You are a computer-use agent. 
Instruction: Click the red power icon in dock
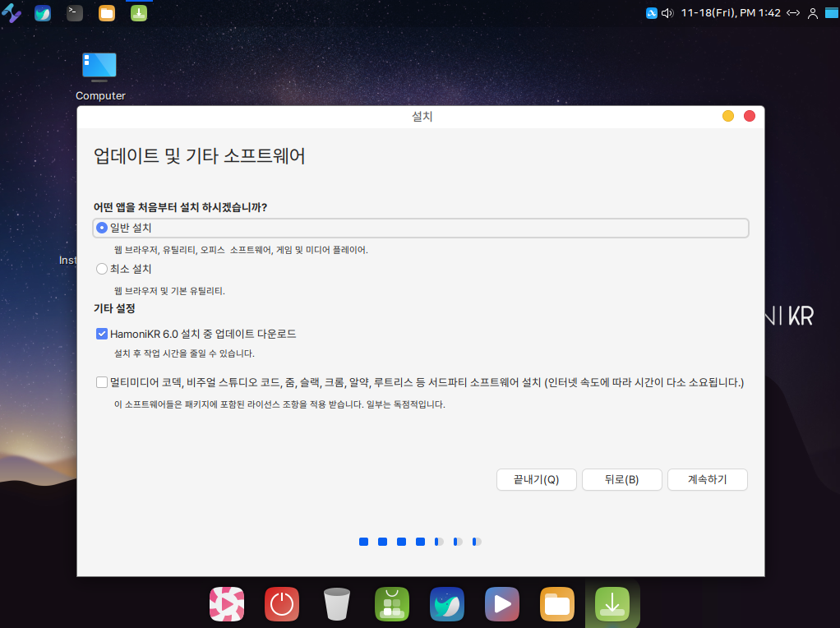[x=282, y=604]
